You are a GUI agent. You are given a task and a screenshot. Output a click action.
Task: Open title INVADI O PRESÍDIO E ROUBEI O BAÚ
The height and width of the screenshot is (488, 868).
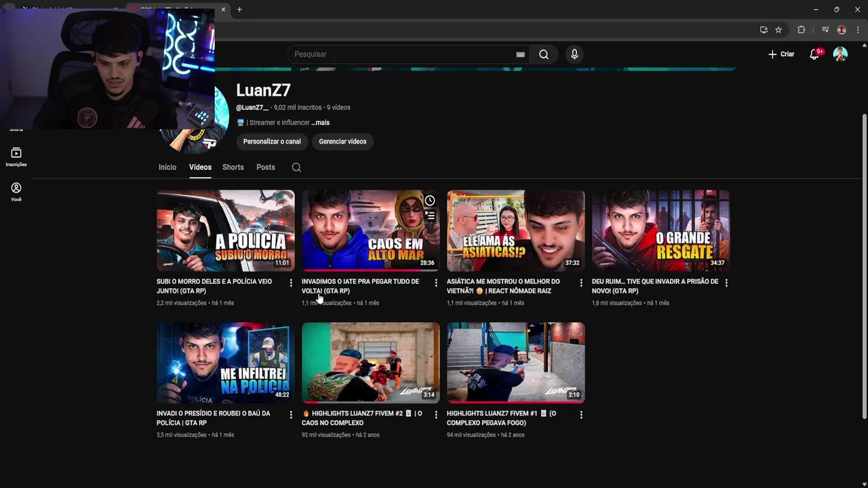coord(214,418)
